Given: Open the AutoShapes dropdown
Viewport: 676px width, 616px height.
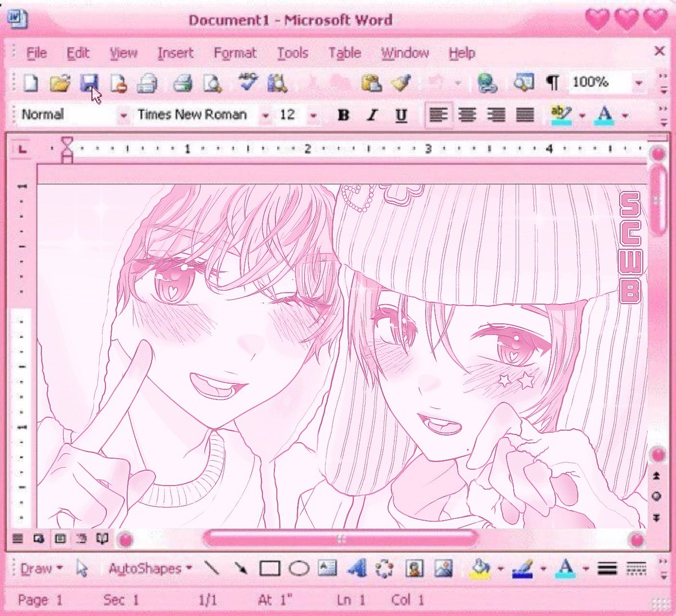Looking at the screenshot, I should (150, 569).
